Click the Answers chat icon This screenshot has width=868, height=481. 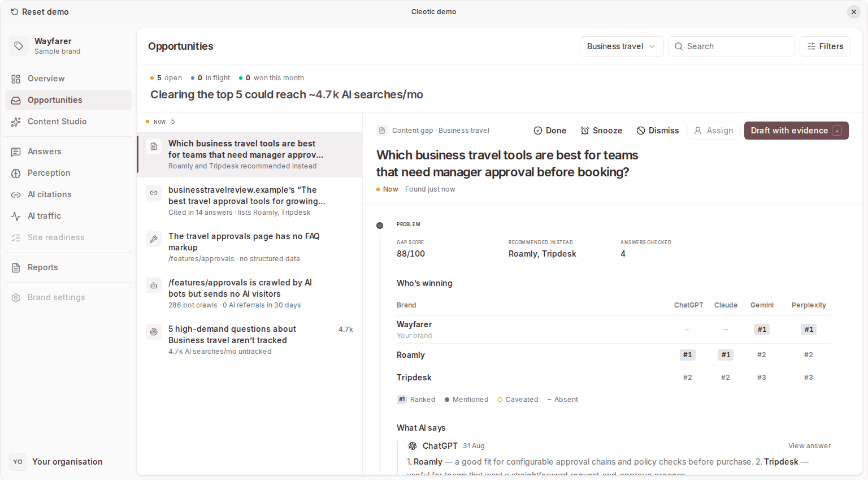pos(16,151)
